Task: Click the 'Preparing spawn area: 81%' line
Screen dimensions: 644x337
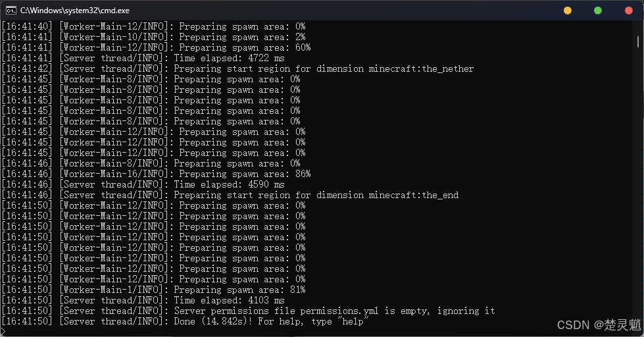Action: click(x=154, y=290)
